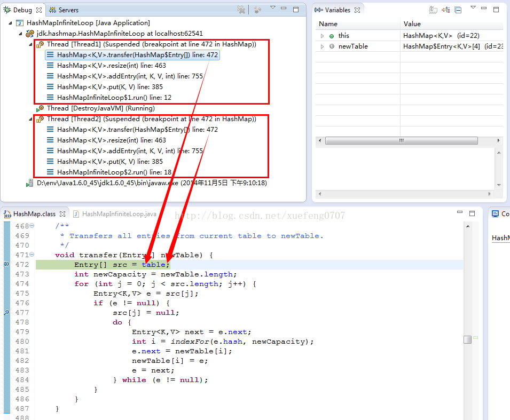The height and width of the screenshot is (420, 510).
Task: Close the HashMap.class editor tab
Action: pyautogui.click(x=62, y=214)
